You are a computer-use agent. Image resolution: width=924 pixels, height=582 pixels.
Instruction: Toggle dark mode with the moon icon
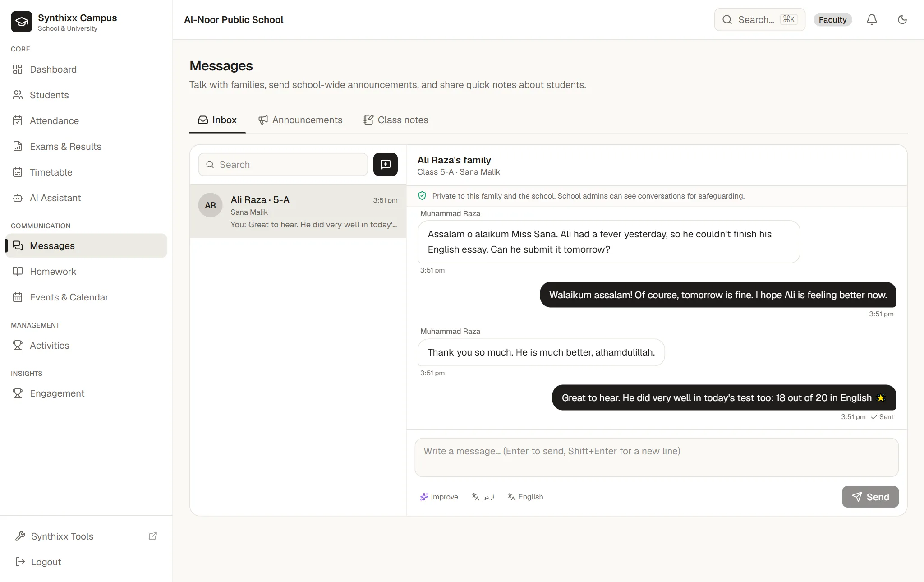click(x=902, y=19)
